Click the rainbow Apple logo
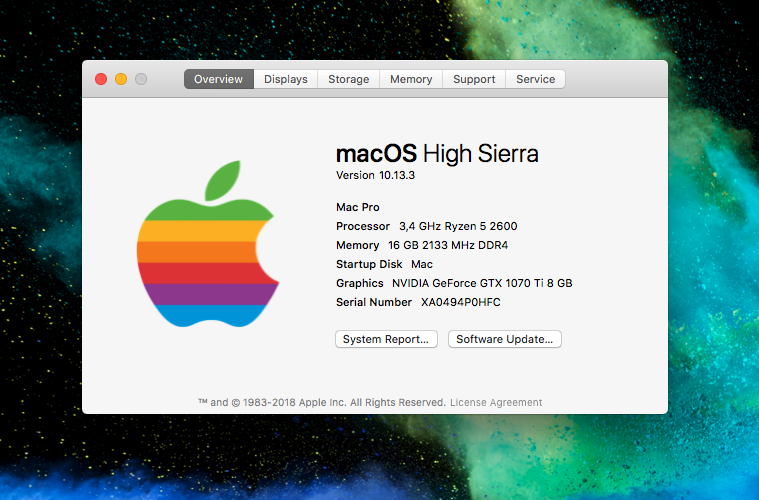This screenshot has width=759, height=500. [208, 244]
